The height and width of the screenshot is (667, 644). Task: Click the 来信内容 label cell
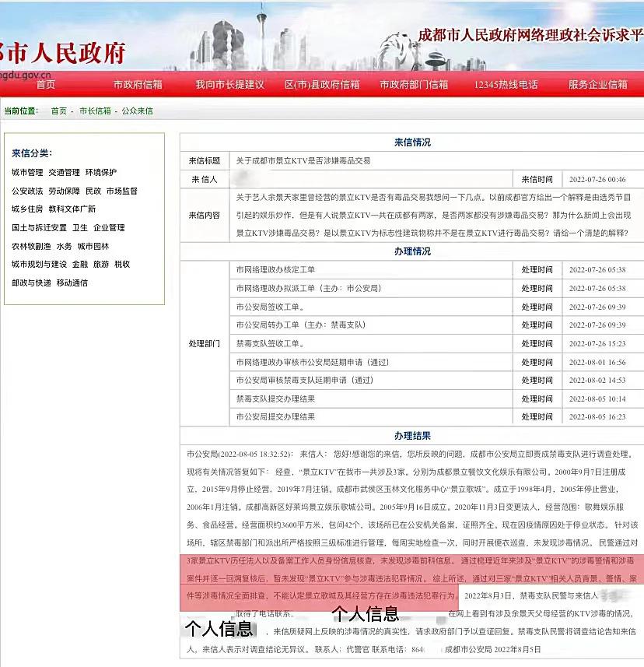pos(205,216)
